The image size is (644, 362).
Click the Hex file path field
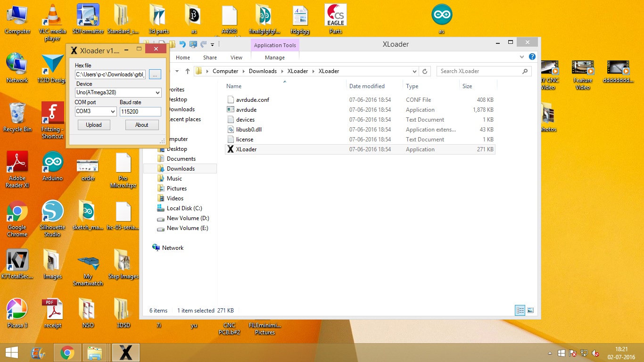(x=111, y=74)
